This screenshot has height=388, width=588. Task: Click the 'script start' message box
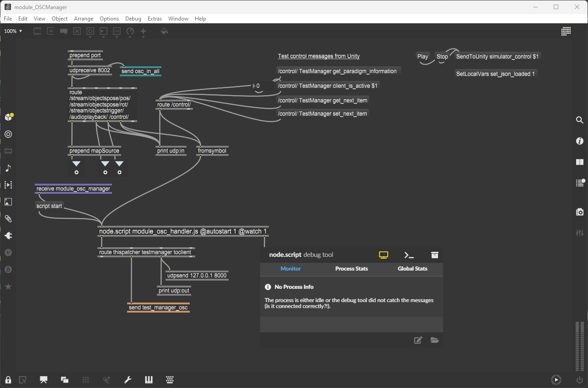coord(49,206)
